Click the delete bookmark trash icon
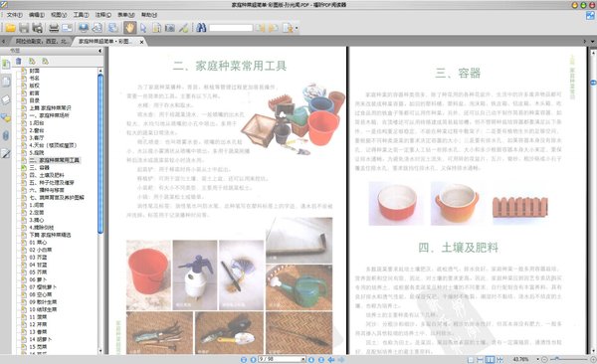The width and height of the screenshot is (597, 364). click(x=18, y=62)
